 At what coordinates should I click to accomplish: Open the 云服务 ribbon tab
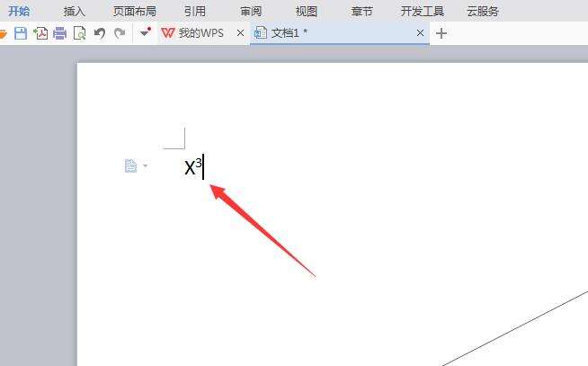click(483, 12)
